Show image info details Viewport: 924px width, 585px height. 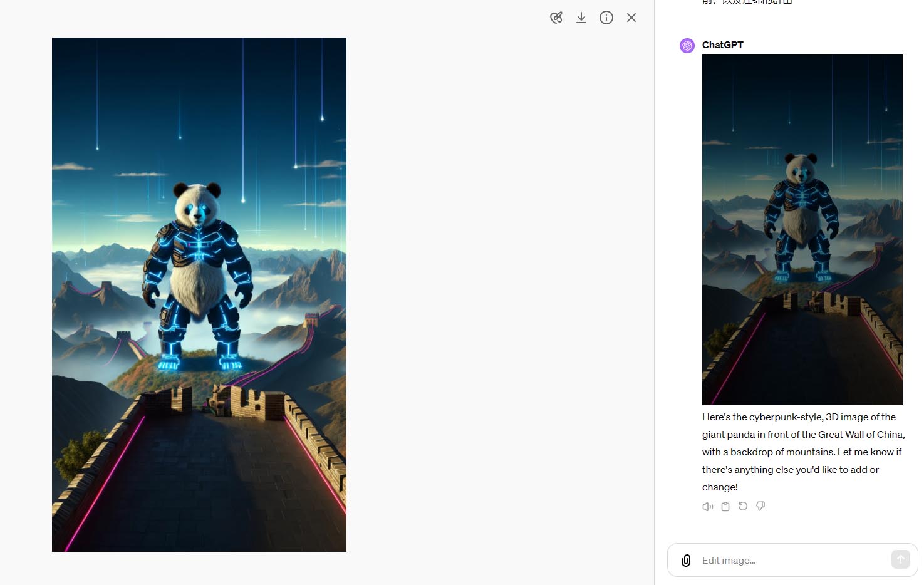click(606, 18)
